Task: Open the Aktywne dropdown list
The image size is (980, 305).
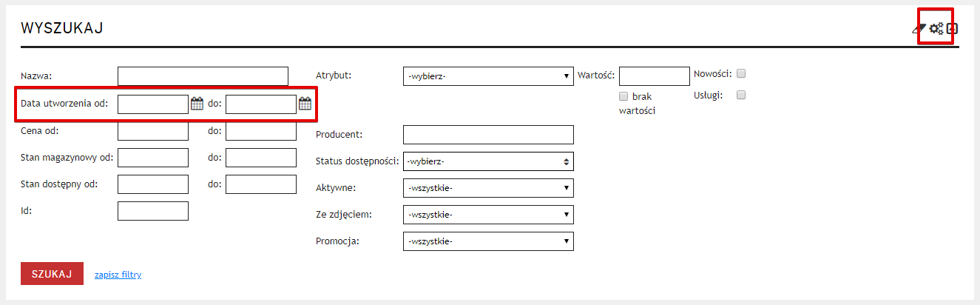Action: [488, 188]
